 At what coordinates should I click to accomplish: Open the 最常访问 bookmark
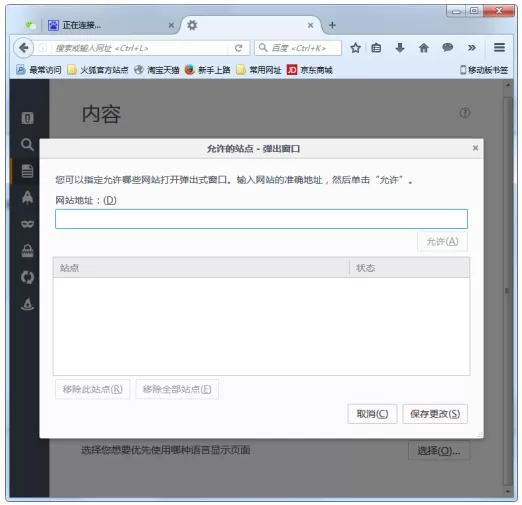coord(39,70)
